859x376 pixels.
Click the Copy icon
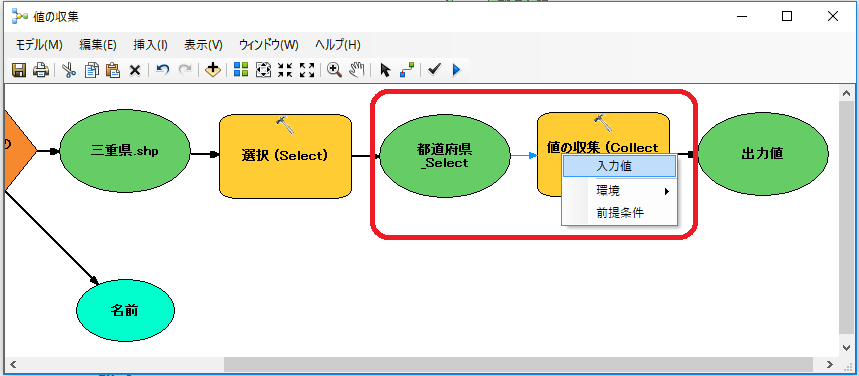(x=91, y=70)
